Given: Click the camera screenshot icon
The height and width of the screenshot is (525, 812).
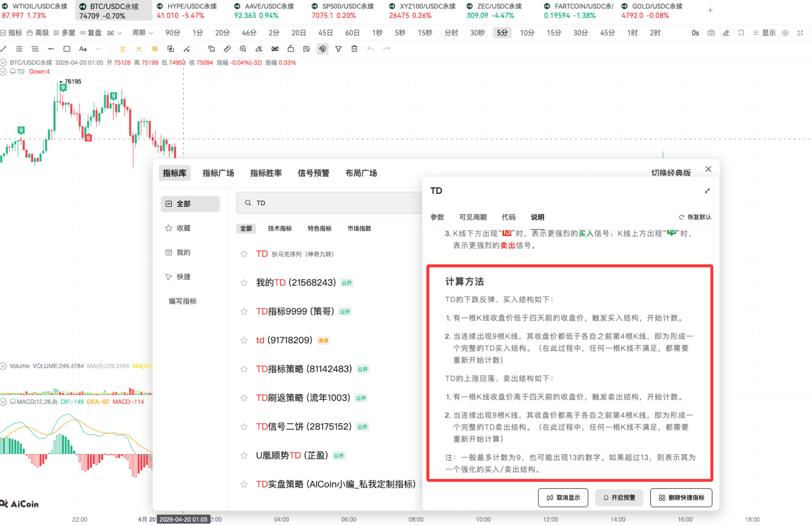Looking at the screenshot, I should click(x=711, y=33).
